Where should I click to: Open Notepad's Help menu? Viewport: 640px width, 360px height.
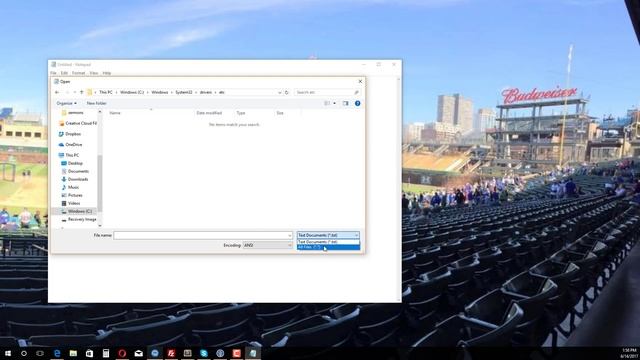(x=107, y=73)
